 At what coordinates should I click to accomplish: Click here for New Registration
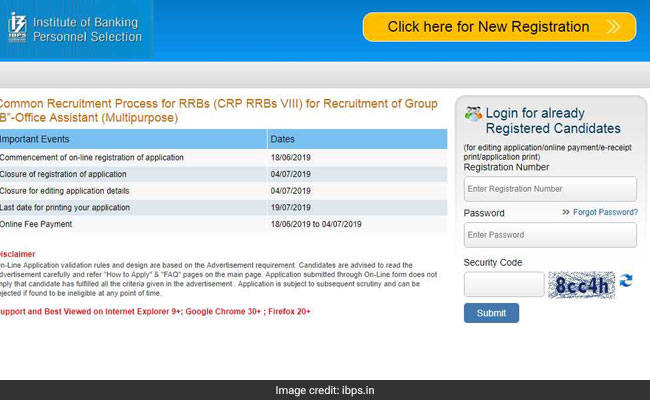(488, 27)
